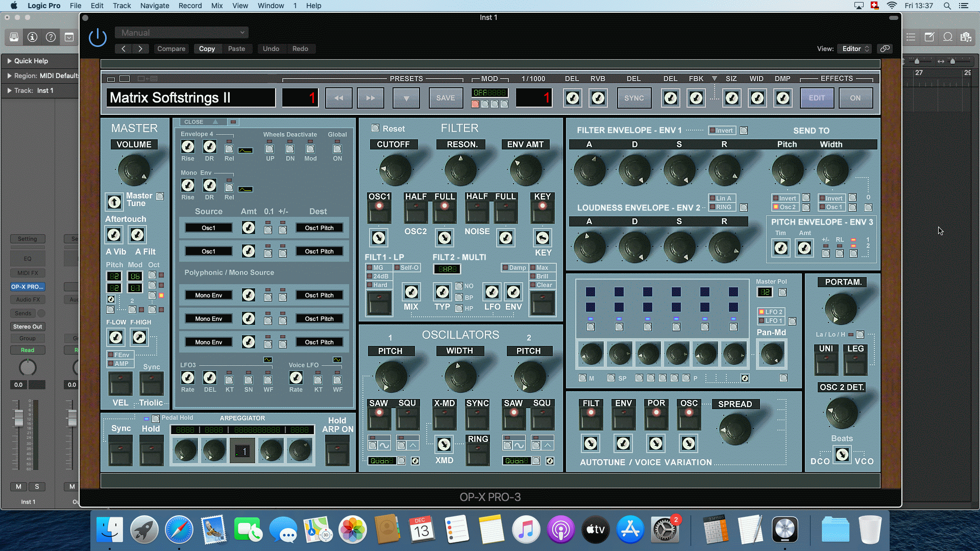
Task: Click the Compare button in the plugin header
Action: (x=171, y=48)
